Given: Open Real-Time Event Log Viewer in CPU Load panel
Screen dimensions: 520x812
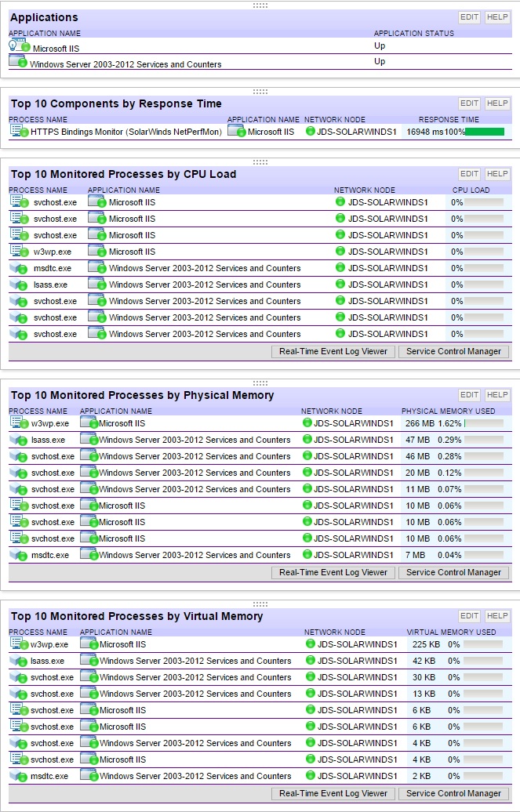Looking at the screenshot, I should point(333,352).
